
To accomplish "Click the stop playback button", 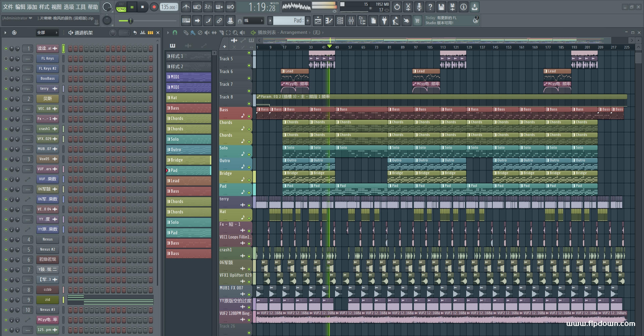I will (143, 7).
